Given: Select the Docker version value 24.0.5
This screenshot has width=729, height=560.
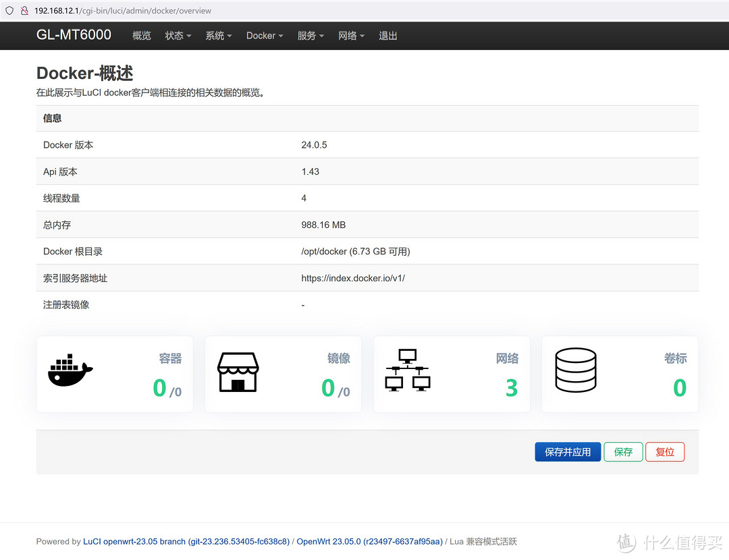Looking at the screenshot, I should click(314, 145).
